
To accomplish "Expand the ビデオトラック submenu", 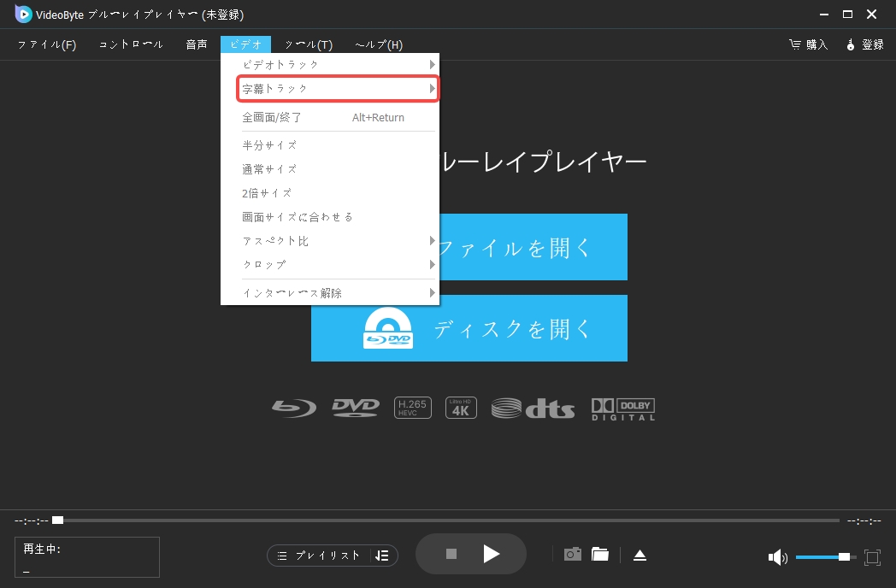I will tap(330, 65).
